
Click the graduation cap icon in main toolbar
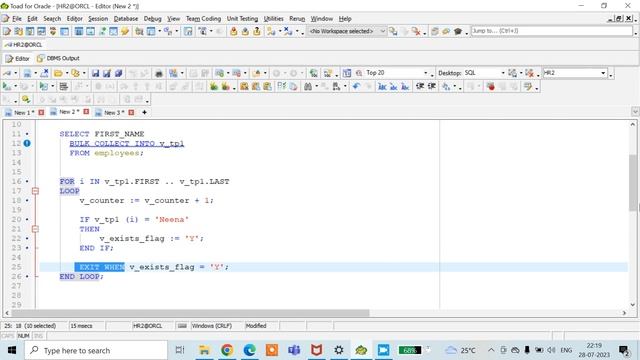point(458,31)
